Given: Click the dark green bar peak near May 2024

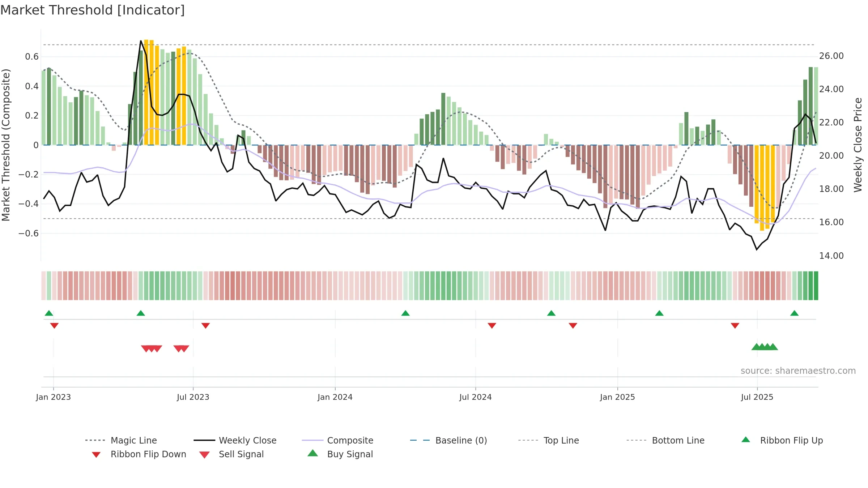Looking at the screenshot, I should click(443, 119).
